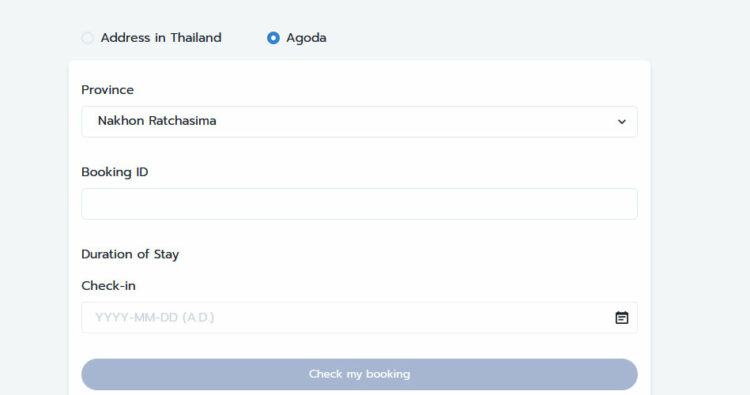This screenshot has height=395, width=750.
Task: Click the Check-in field label
Action: tap(109, 285)
